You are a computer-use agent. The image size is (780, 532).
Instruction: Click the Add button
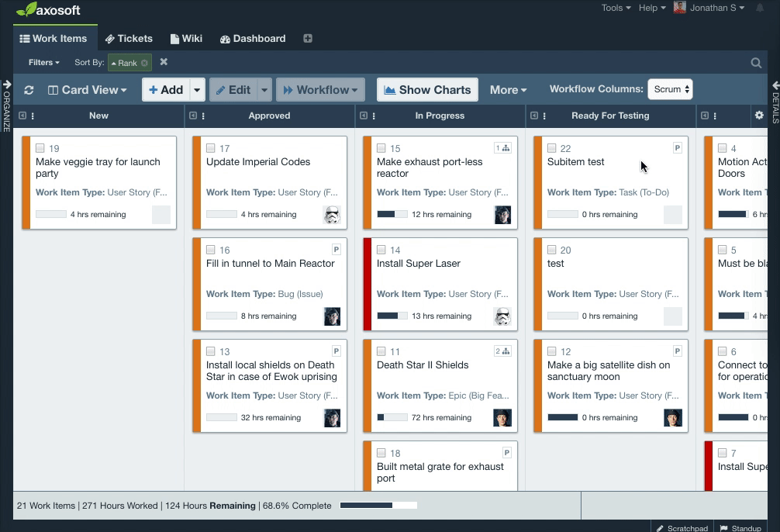tap(166, 90)
